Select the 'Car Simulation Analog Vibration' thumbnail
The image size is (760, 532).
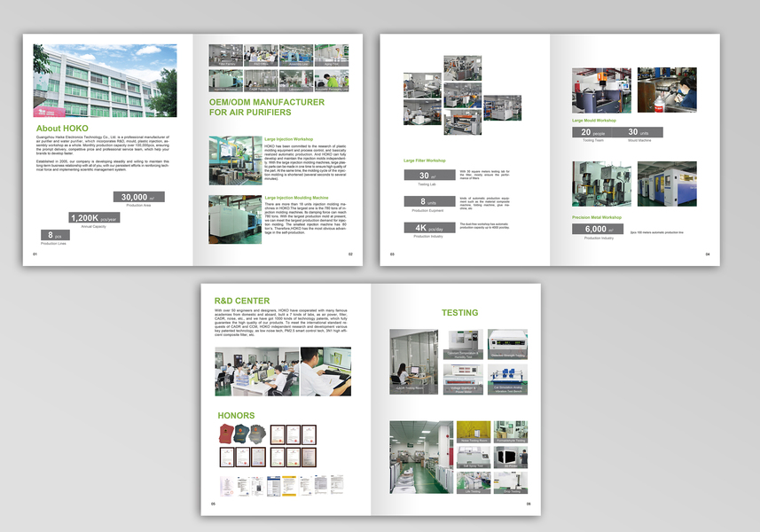[507, 379]
